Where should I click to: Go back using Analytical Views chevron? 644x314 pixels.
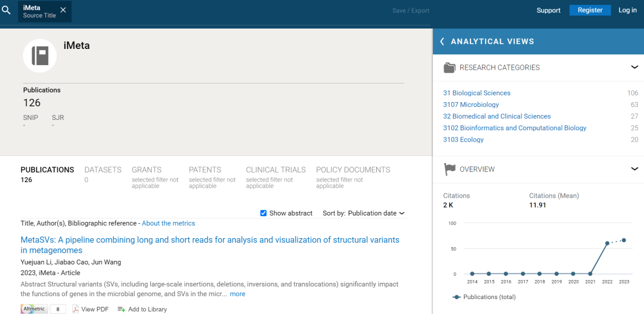tap(442, 41)
